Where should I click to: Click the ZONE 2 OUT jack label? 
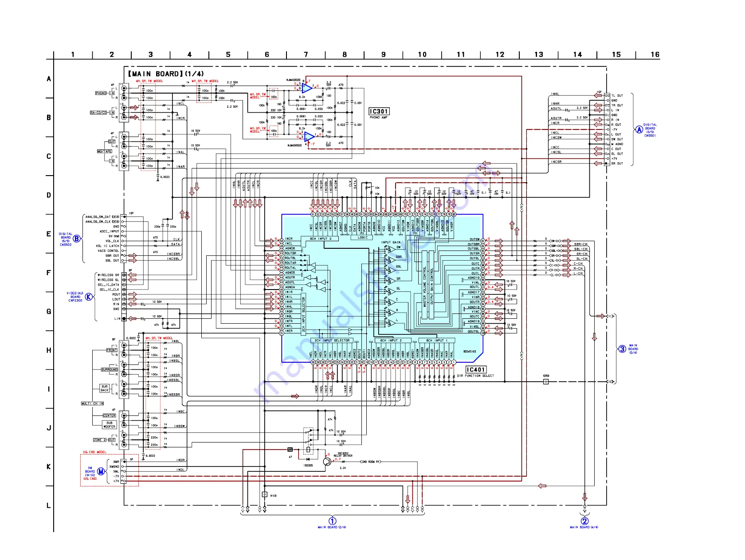[104, 440]
